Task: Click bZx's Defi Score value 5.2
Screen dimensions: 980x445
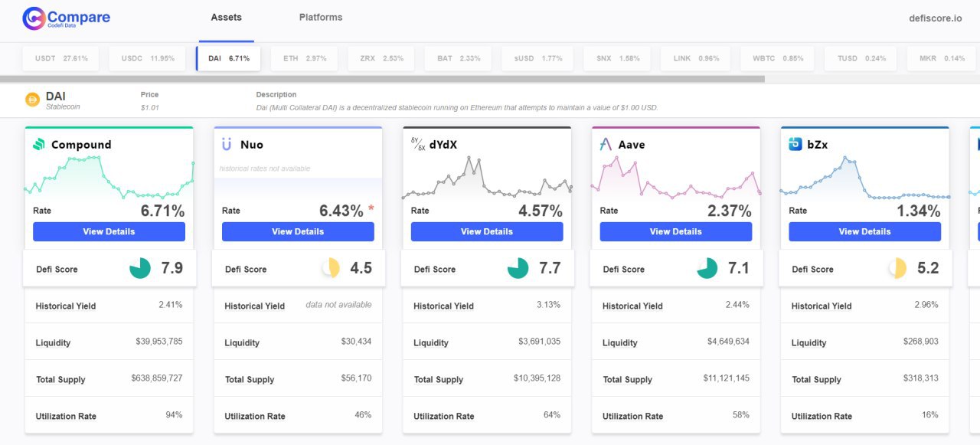Action: pyautogui.click(x=928, y=268)
